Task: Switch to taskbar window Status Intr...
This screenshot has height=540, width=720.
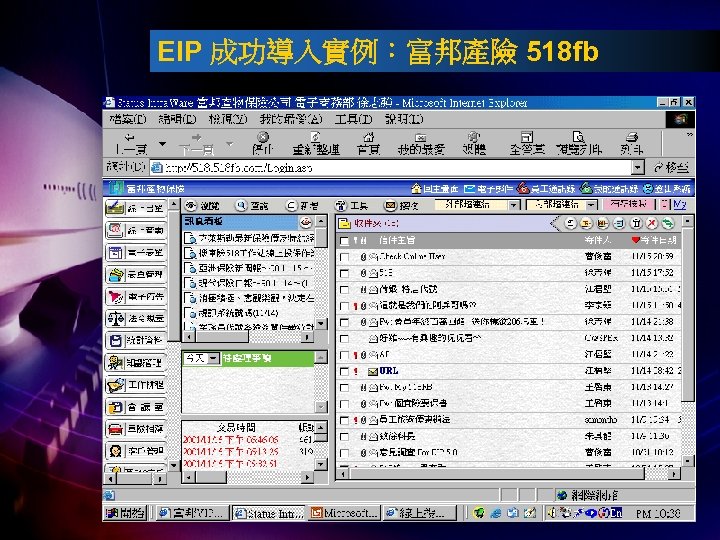Action: 269,513
